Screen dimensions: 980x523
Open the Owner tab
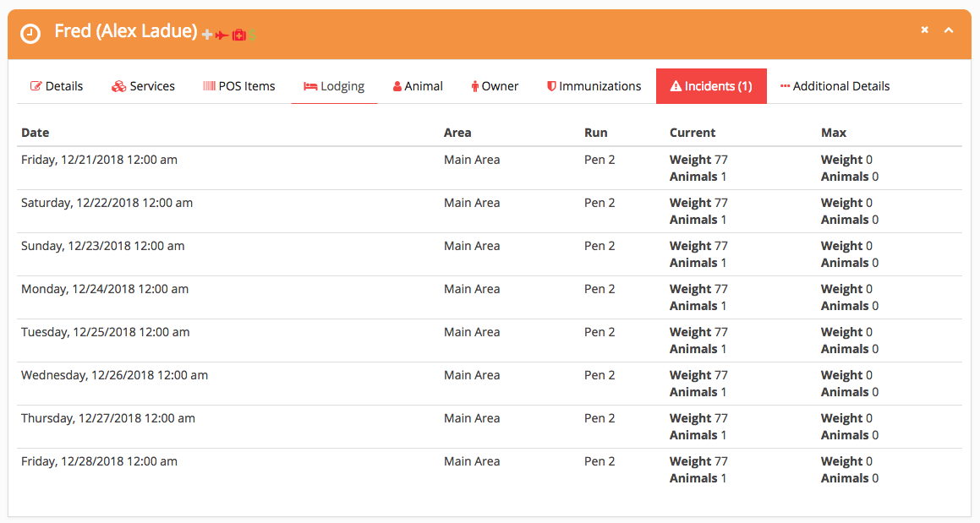point(495,86)
